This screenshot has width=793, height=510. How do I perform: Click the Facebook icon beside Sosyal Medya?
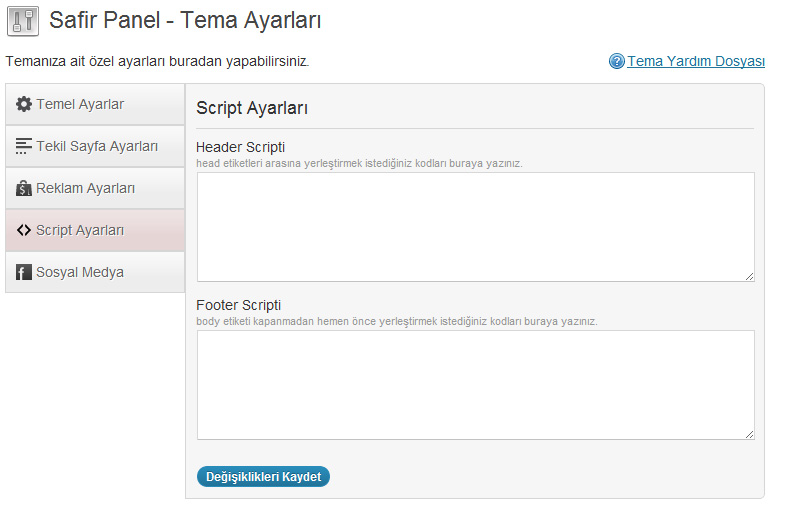[x=24, y=272]
